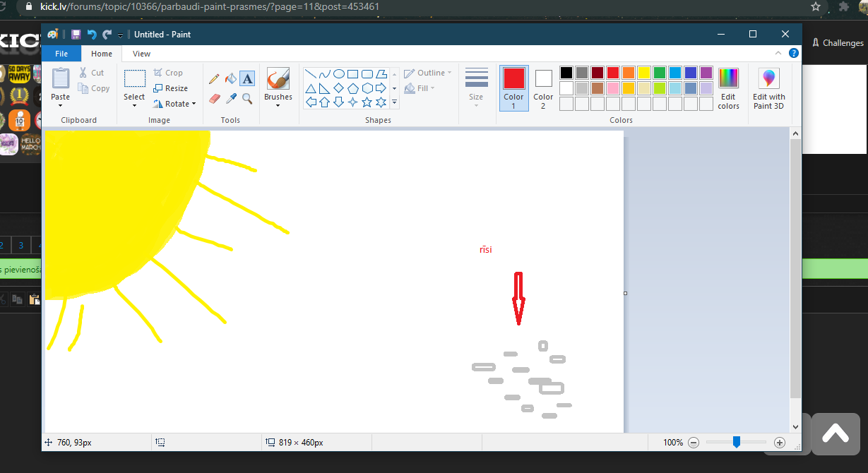Choose the Rectangle shape
868x473 pixels.
pos(352,74)
